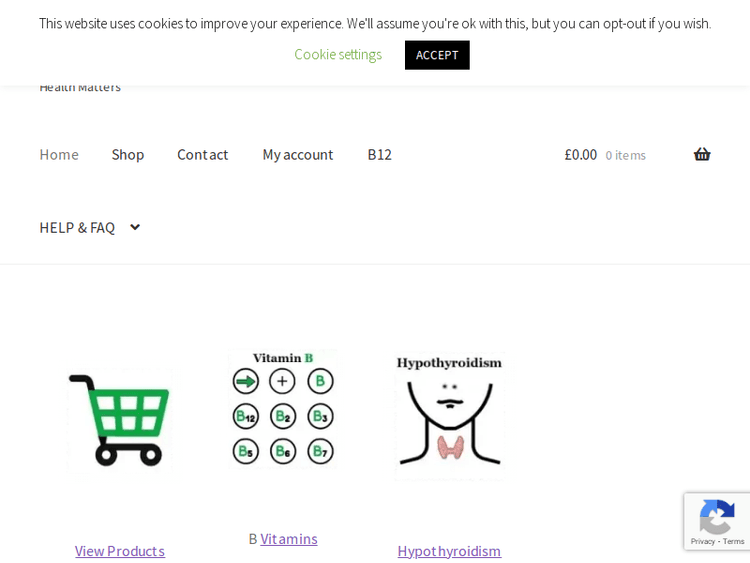
Task: Expand the HELP & FAQ dropdown chevron
Action: tap(135, 227)
